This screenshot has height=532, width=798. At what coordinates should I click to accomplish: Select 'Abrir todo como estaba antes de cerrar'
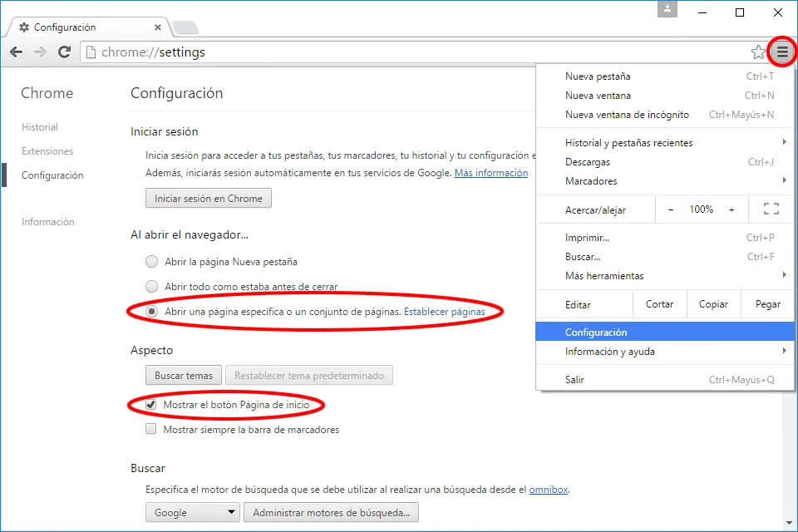point(151,287)
